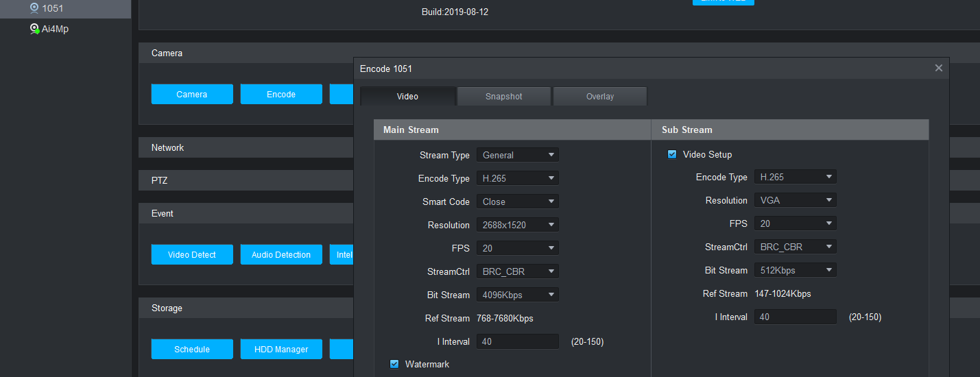This screenshot has height=377, width=980.
Task: Toggle the Watermark checkbox
Action: 394,364
